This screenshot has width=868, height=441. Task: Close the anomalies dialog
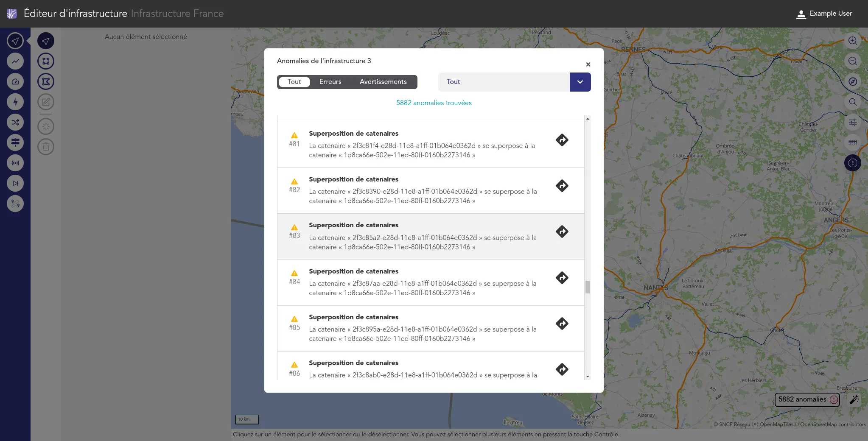click(x=588, y=64)
